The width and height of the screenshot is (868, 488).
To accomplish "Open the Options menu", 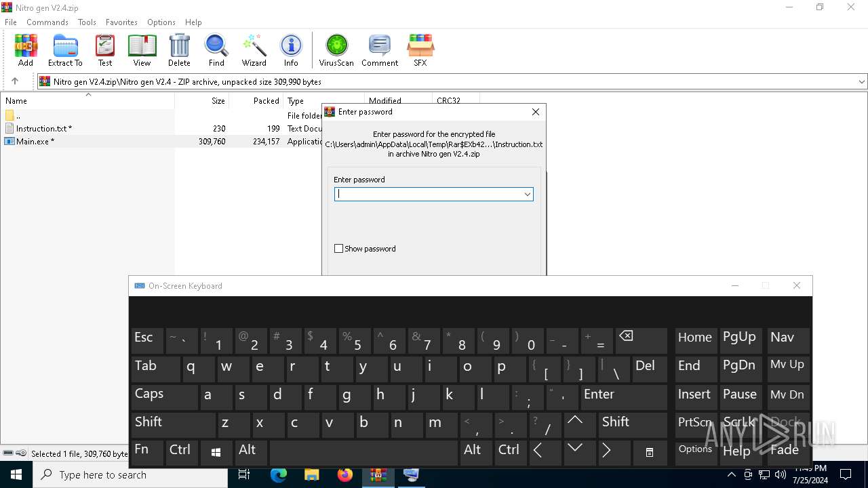I will pos(161,22).
